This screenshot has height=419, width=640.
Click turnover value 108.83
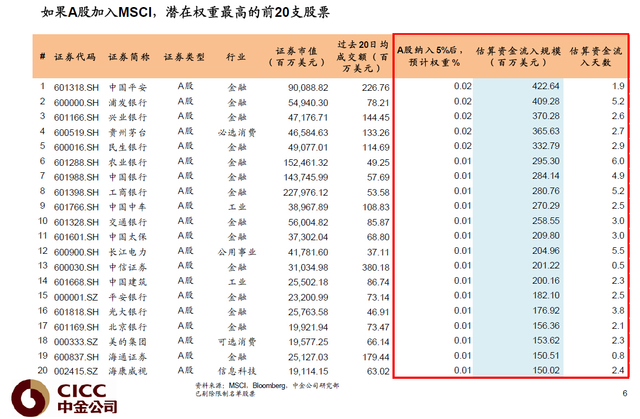pos(376,207)
